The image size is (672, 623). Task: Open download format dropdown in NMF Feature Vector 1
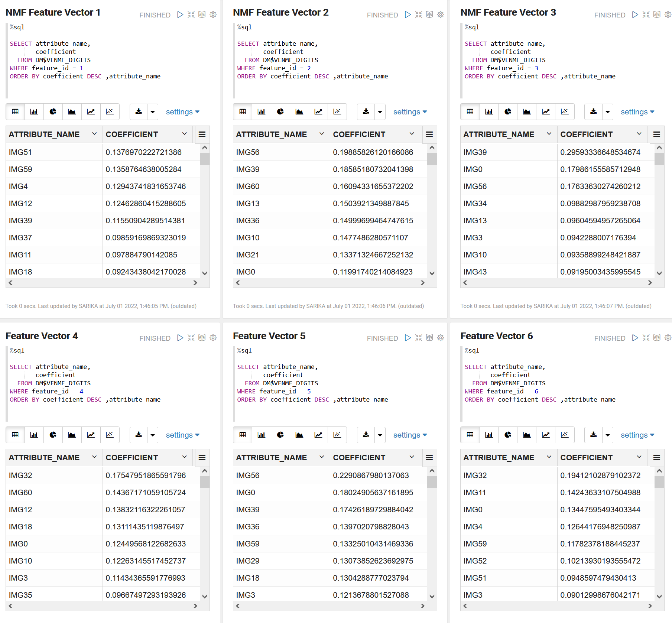click(153, 111)
